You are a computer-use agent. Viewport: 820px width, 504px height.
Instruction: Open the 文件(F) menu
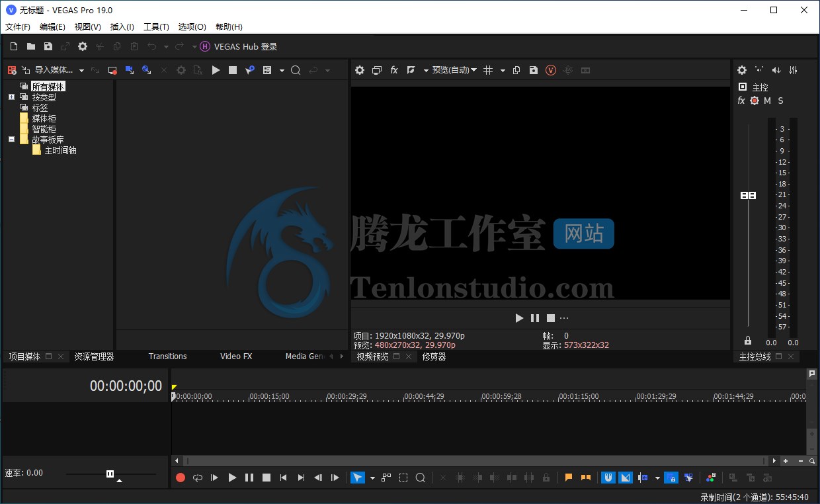18,27
